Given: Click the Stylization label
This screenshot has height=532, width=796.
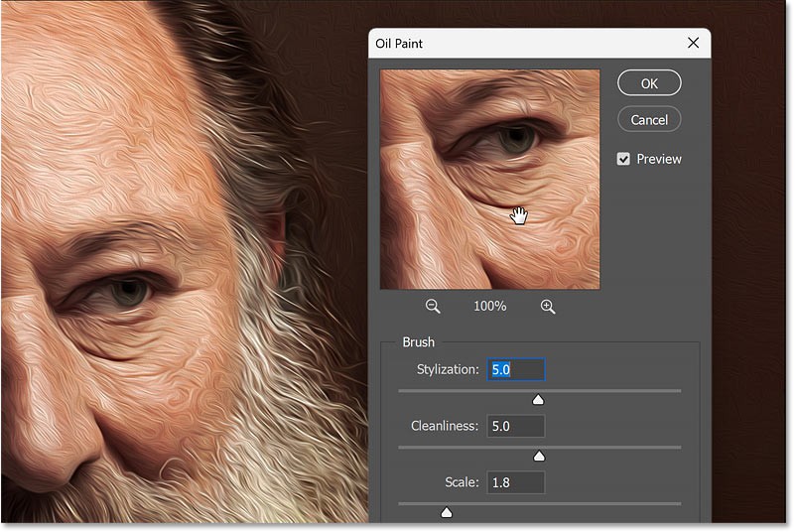Looking at the screenshot, I should (x=447, y=369).
